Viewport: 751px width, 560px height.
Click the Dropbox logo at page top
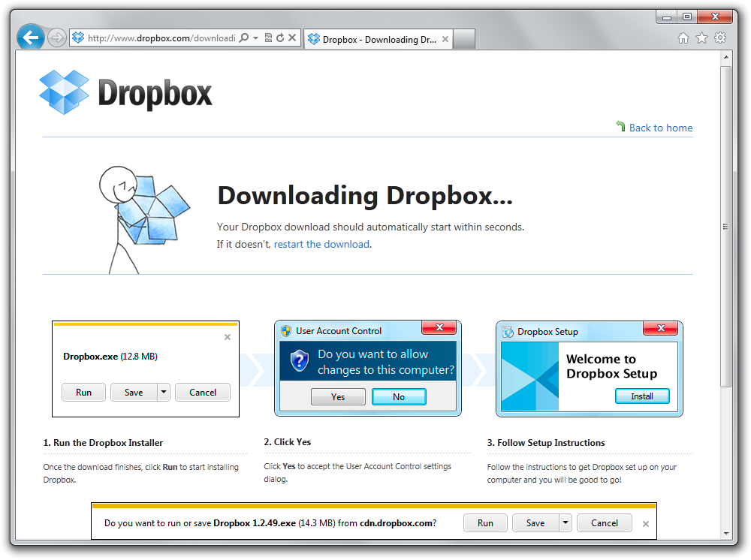(x=125, y=92)
